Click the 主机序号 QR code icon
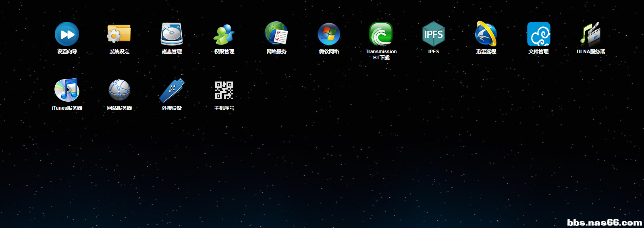This screenshot has width=644, height=228. coord(224,90)
